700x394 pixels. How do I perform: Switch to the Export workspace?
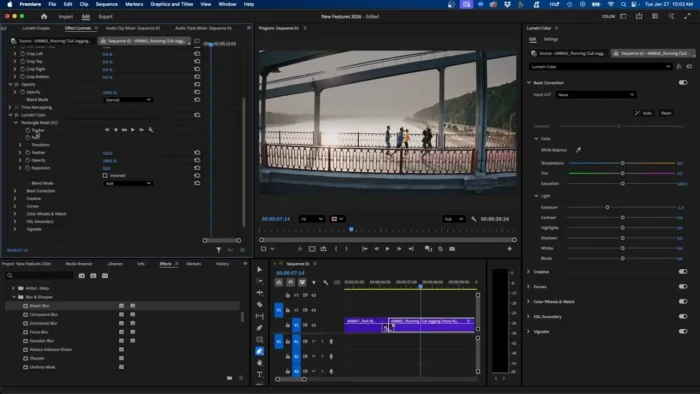tap(106, 17)
